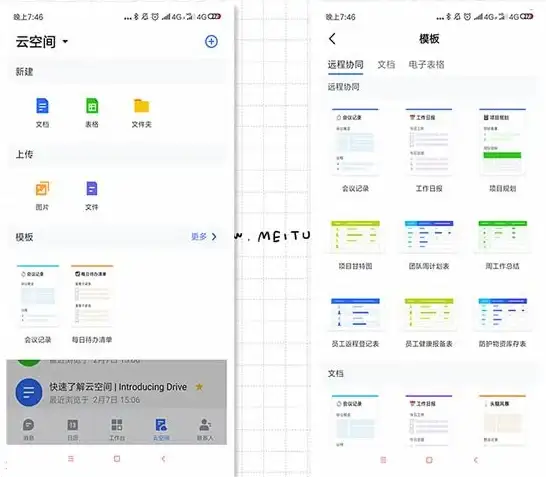Click the 新建 section header
This screenshot has width=546, height=477.
[x=24, y=72]
